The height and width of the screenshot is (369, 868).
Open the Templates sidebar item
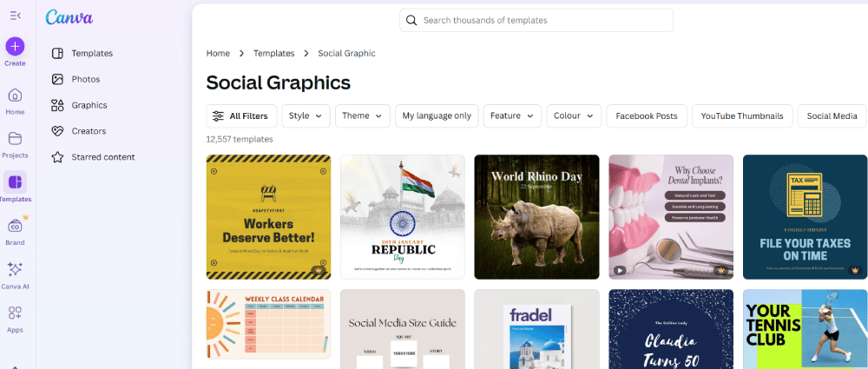coord(92,53)
